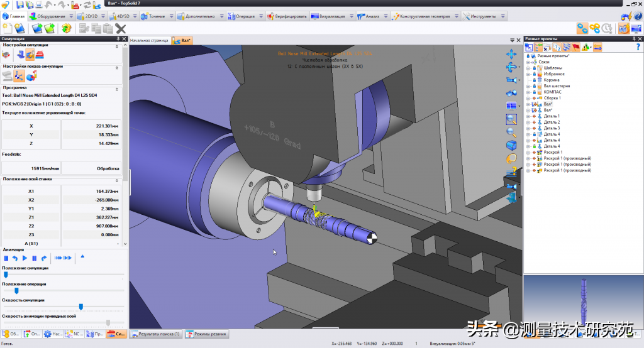
Task: Click the zoom window magnifier icon in viewport
Action: (x=511, y=119)
